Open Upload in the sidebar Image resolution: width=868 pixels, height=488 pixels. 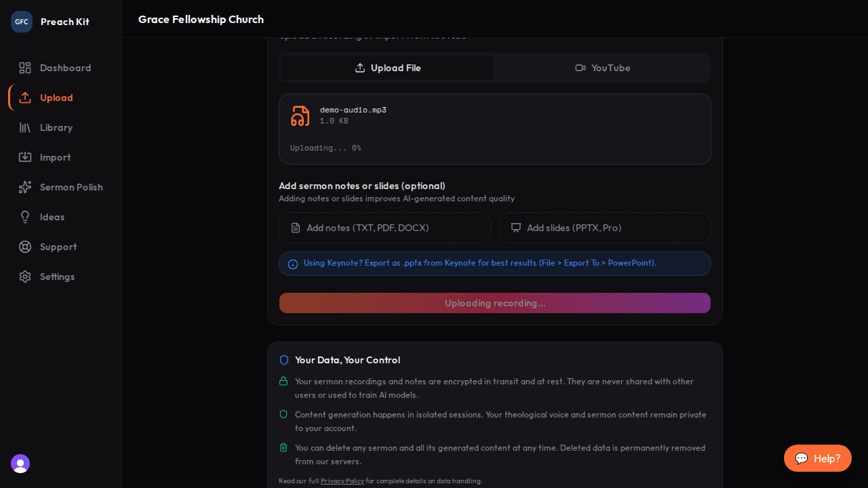click(x=56, y=98)
